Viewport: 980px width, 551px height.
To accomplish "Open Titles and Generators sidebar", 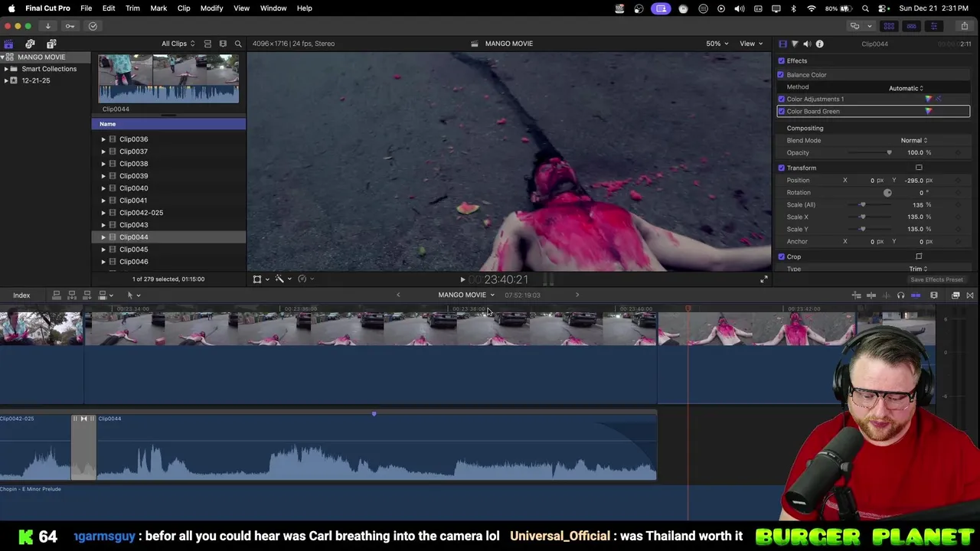I will coord(51,44).
